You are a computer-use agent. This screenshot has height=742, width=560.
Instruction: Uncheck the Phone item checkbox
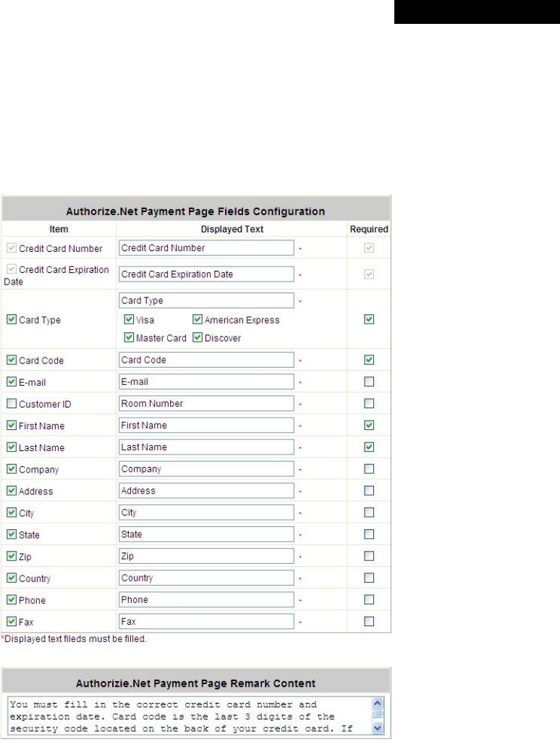[12, 600]
